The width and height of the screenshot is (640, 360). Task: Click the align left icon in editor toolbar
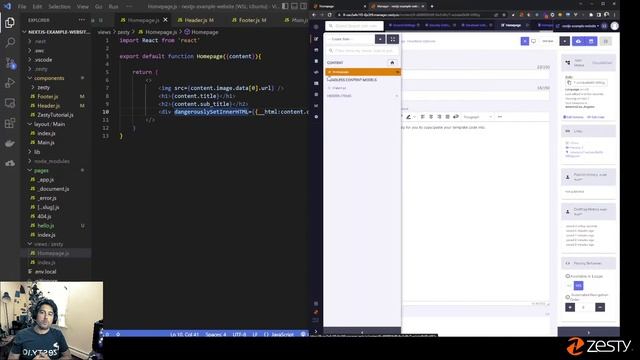(x=422, y=117)
